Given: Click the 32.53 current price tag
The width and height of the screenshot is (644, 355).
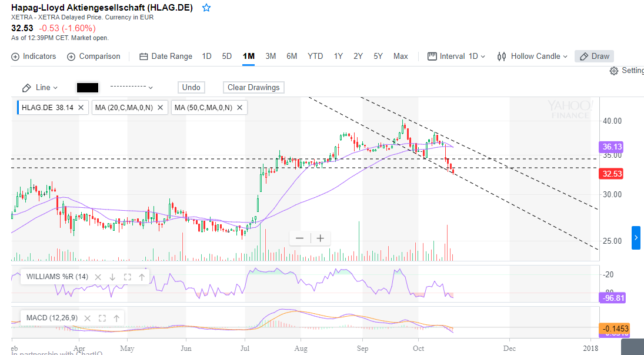Looking at the screenshot, I should [612, 174].
